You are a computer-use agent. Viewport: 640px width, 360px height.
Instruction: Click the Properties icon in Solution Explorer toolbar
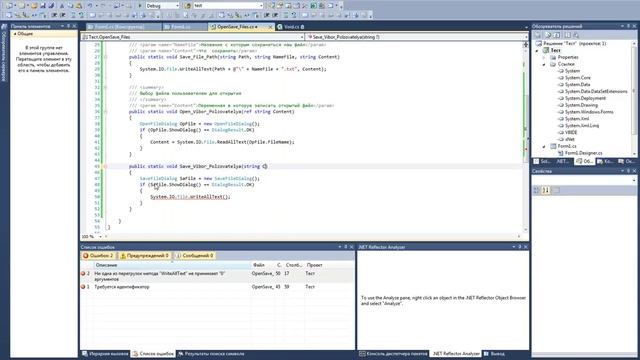click(x=538, y=35)
